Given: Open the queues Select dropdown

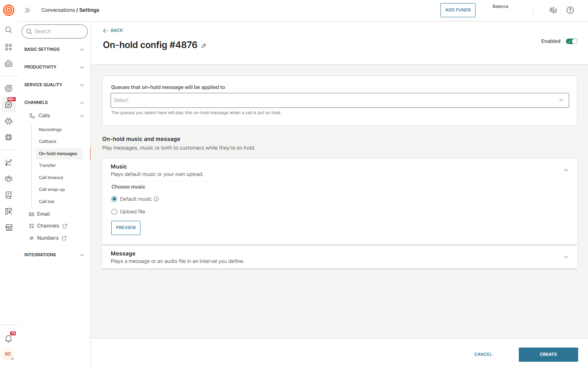Looking at the screenshot, I should (339, 100).
